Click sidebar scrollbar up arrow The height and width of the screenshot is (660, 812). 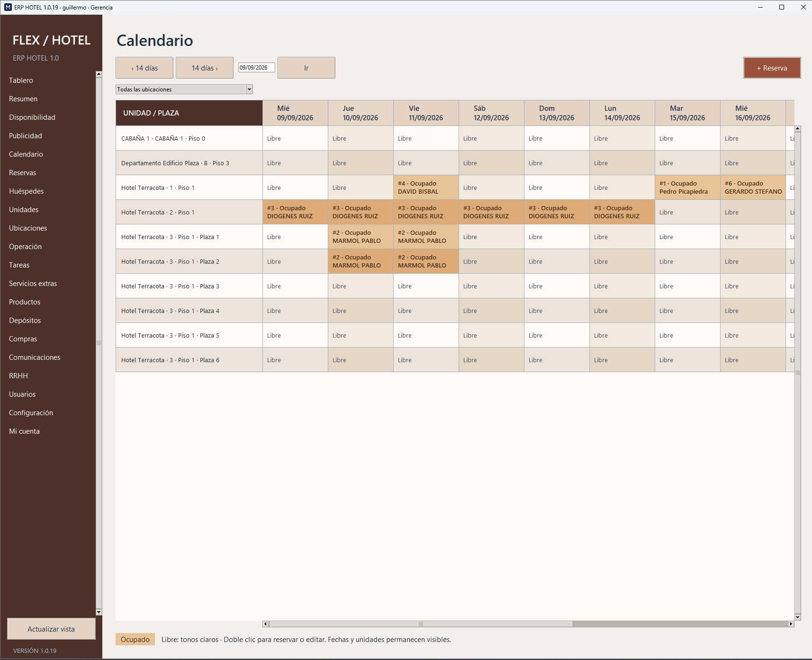99,74
